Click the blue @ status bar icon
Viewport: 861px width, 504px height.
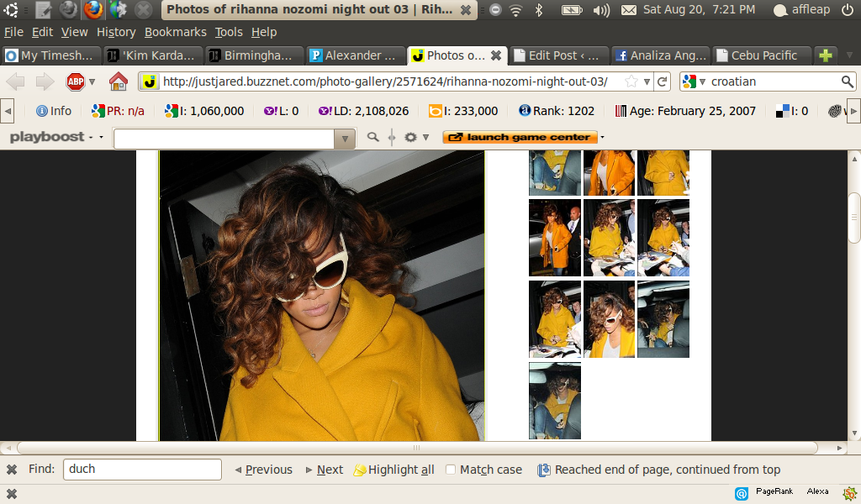pos(742,494)
